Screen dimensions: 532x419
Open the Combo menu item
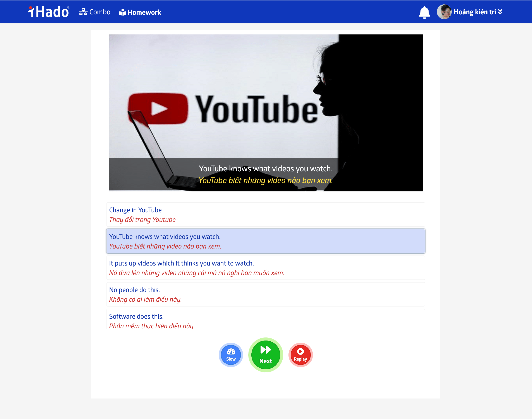[100, 12]
